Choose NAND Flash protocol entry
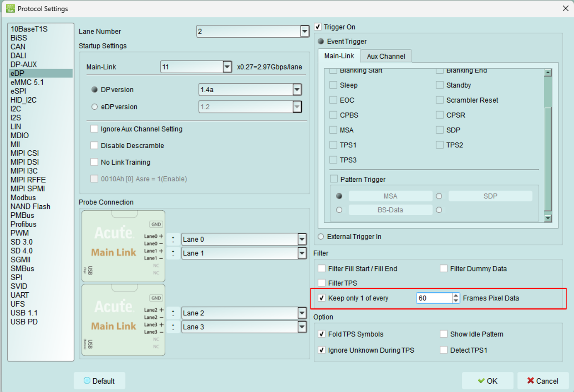Screen dimensions: 574x392 coord(30,207)
